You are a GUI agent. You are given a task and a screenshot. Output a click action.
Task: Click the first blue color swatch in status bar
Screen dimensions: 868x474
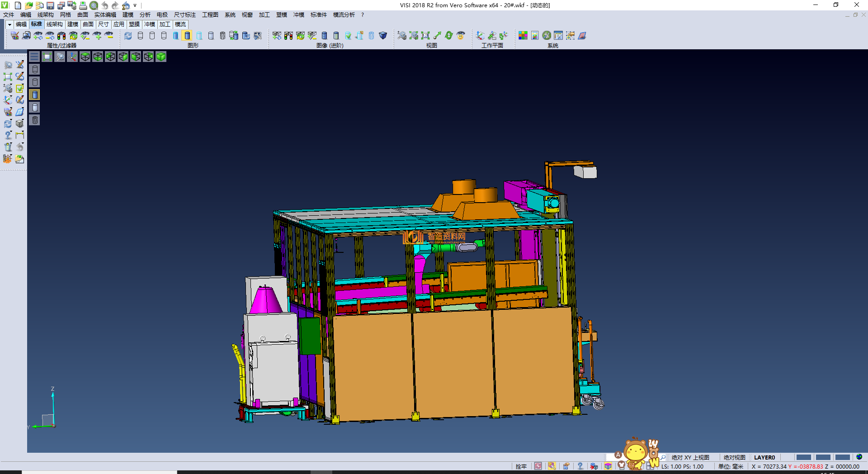803,457
